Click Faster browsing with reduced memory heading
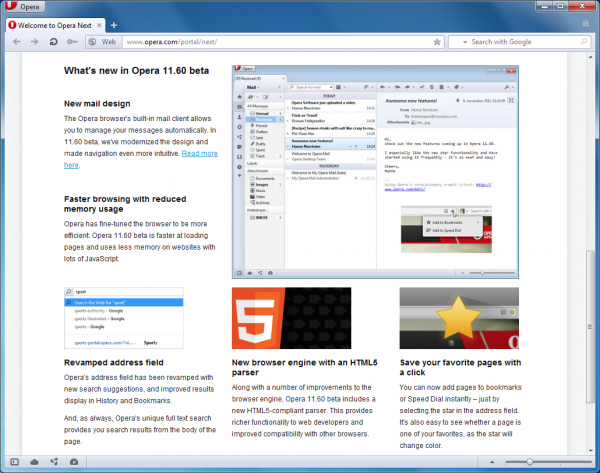 125,204
